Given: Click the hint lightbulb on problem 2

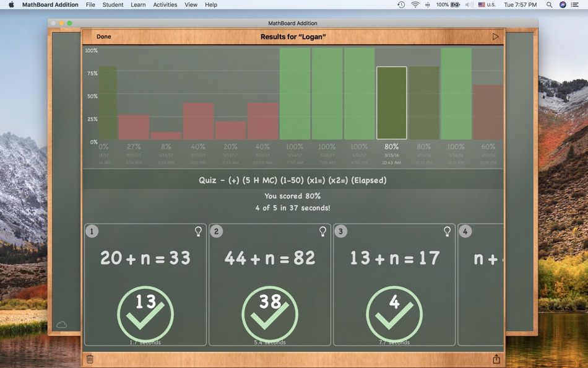Looking at the screenshot, I should pyautogui.click(x=322, y=231).
